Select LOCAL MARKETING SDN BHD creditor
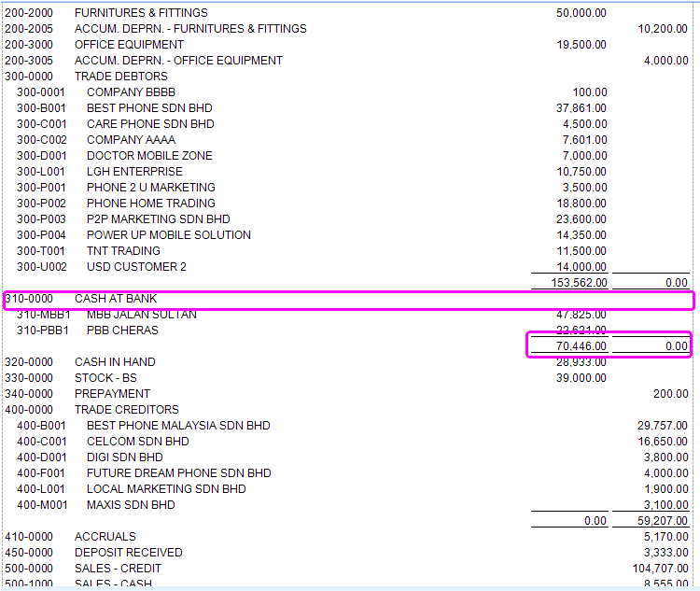 pyautogui.click(x=346, y=488)
